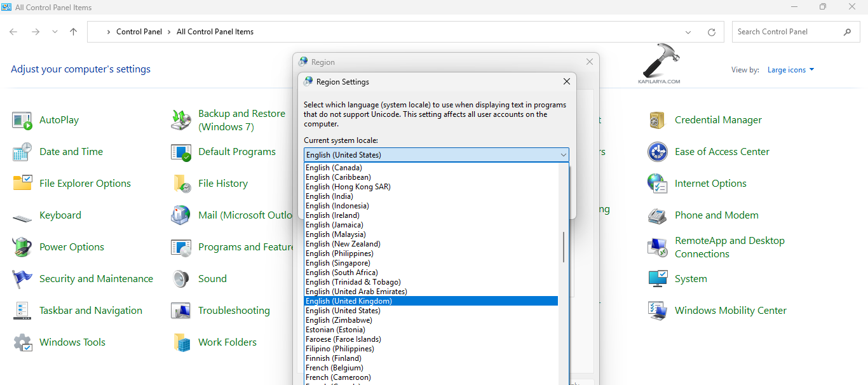Viewport: 868px width, 385px height.
Task: Collapse the Current system locale dropdown
Action: (x=563, y=154)
